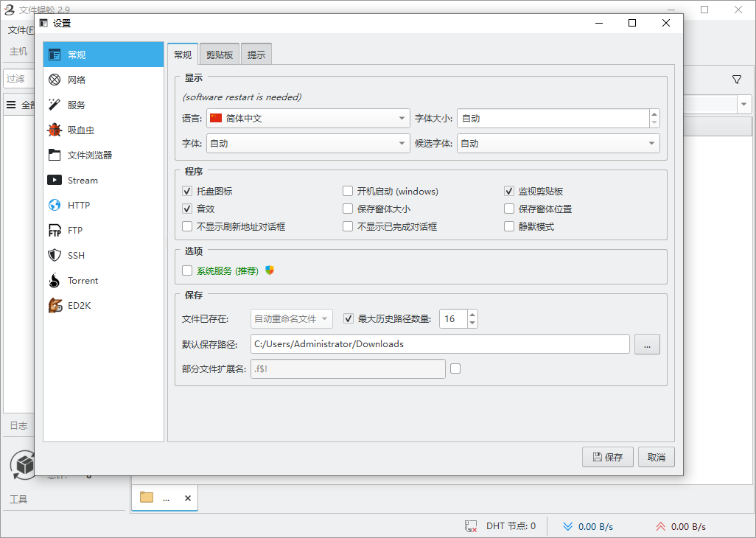Click the DHT network status icon
Viewport: 756px width, 538px height.
[x=471, y=526]
